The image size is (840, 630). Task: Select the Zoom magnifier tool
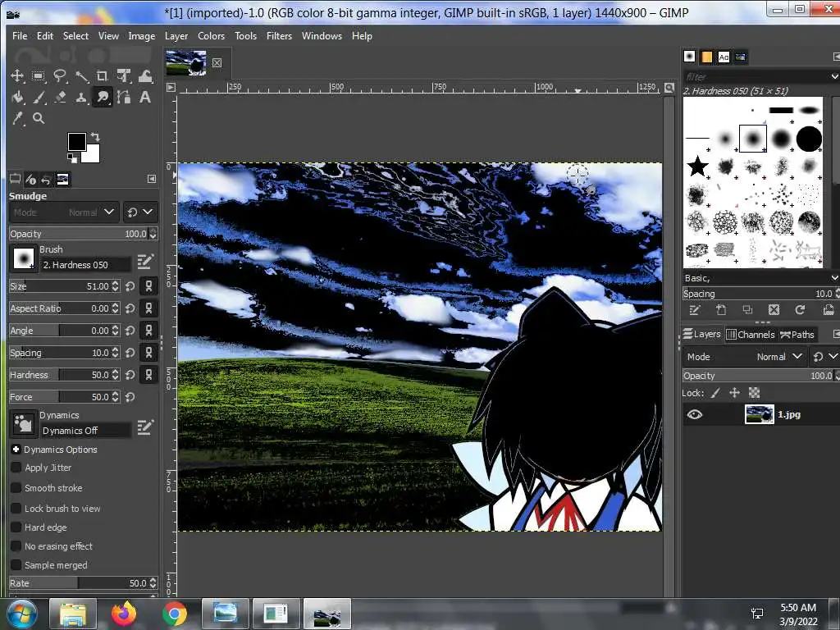coord(38,118)
